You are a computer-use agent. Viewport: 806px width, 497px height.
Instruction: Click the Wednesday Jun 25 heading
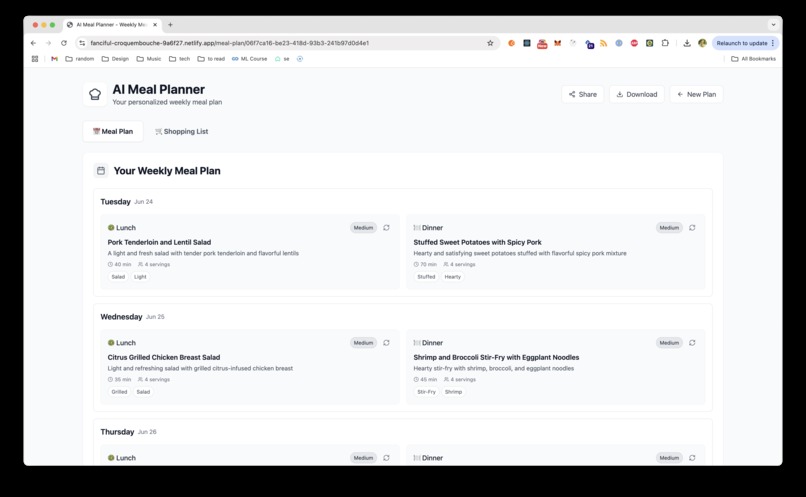pos(133,317)
